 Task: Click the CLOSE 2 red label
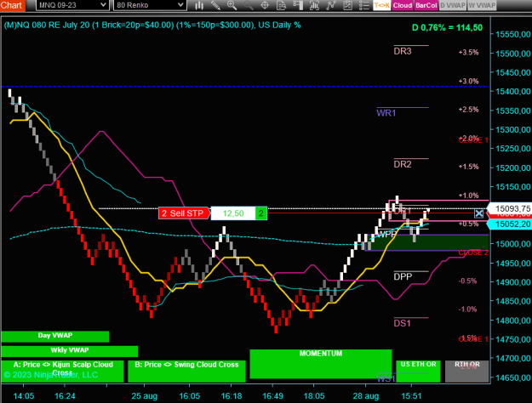473,253
